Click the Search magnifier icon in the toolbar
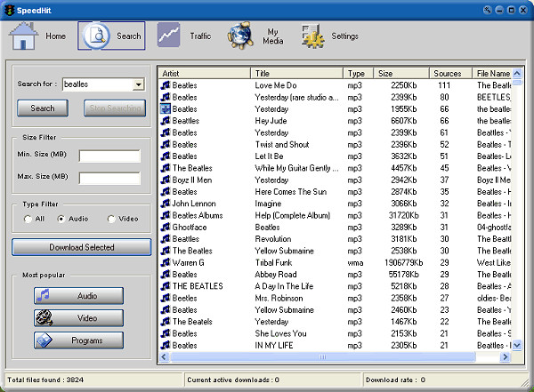Image resolution: width=534 pixels, height=392 pixels. pos(97,36)
